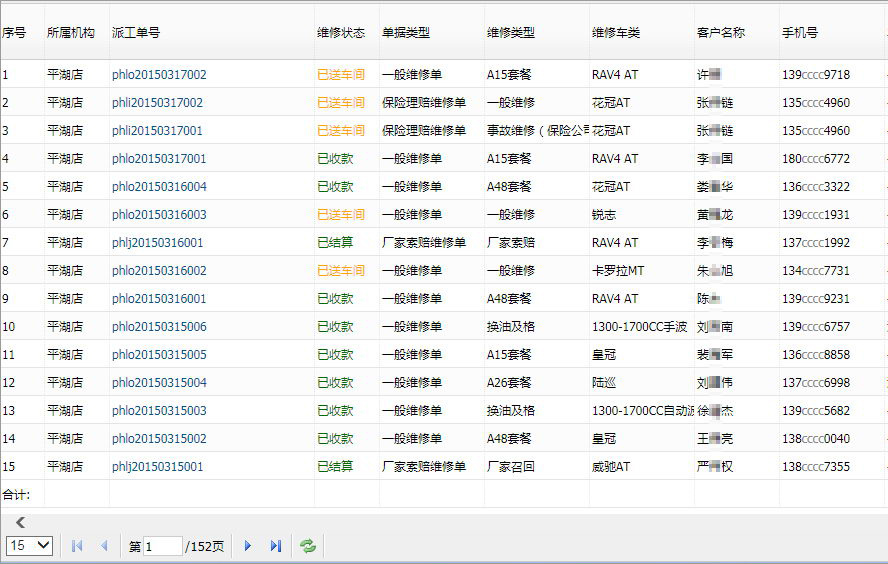
Task: Click the 手机号 column header
Action: click(799, 33)
